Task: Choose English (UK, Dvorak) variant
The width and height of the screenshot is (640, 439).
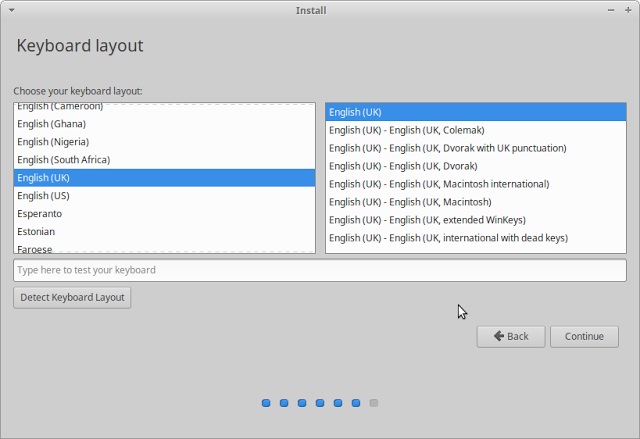Action: [x=403, y=166]
